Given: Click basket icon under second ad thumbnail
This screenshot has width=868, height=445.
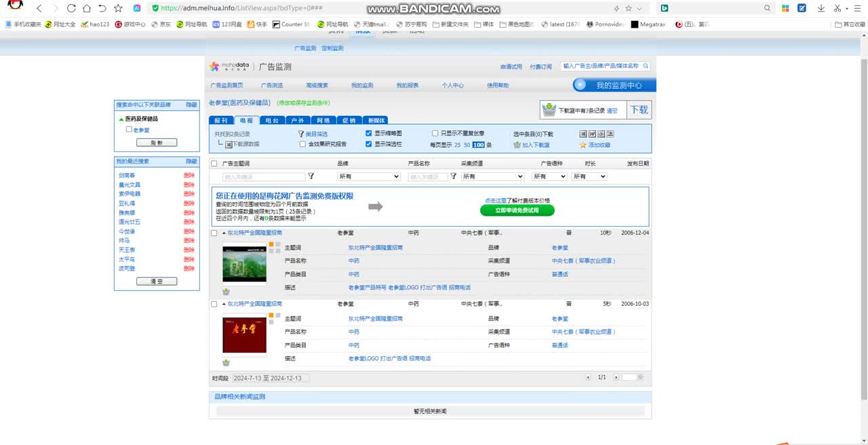Looking at the screenshot, I should 226,362.
